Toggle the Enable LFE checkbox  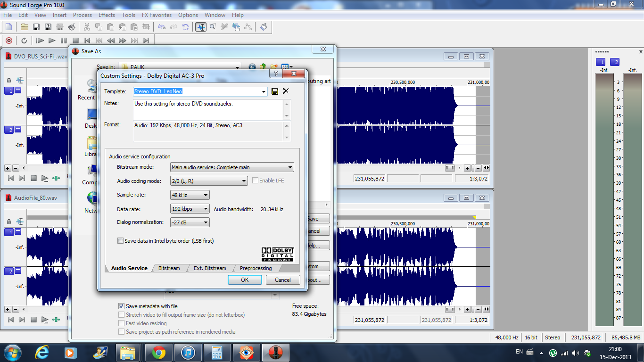tap(256, 181)
